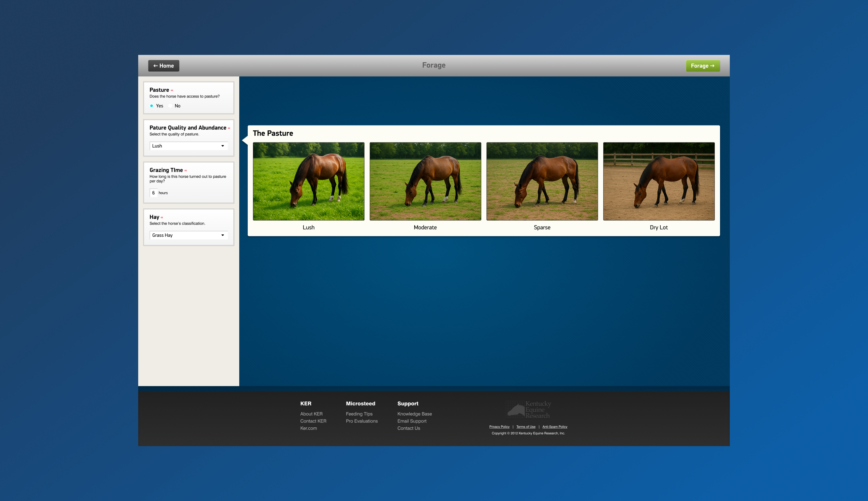The width and height of the screenshot is (868, 501).
Task: Pick the Dry Lot pasture picture
Action: (658, 181)
